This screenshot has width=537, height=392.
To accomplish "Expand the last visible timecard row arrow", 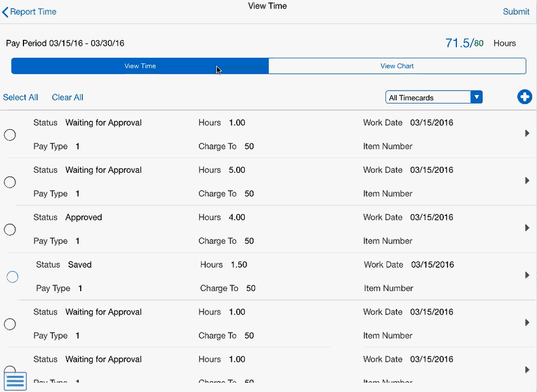I will coord(527,370).
